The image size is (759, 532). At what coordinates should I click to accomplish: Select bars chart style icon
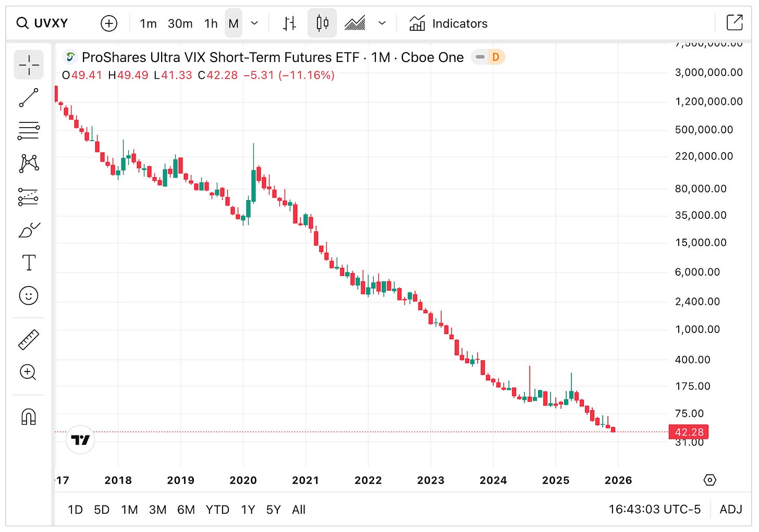(x=289, y=23)
